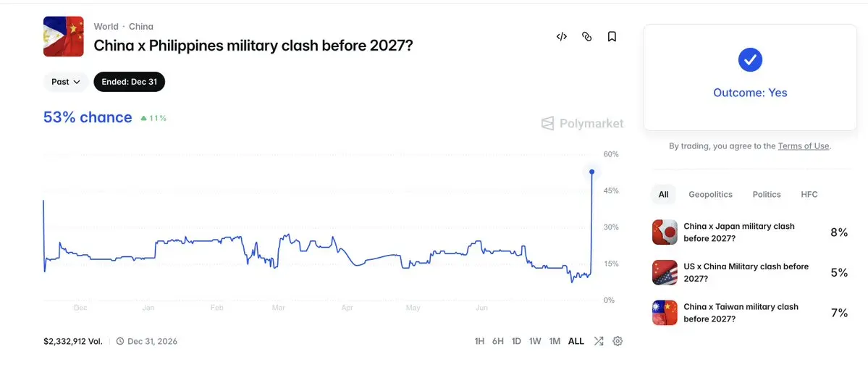
Task: Switch to the Geopolitics tab
Action: 710,195
